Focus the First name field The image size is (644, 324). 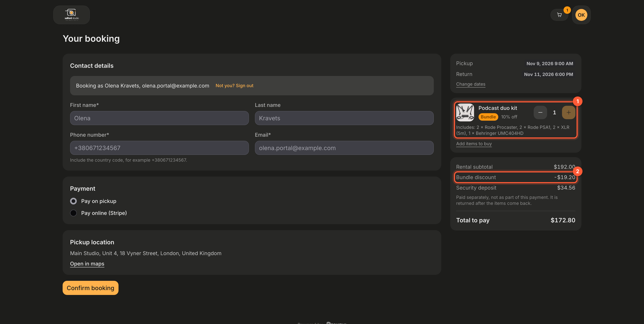pyautogui.click(x=159, y=118)
